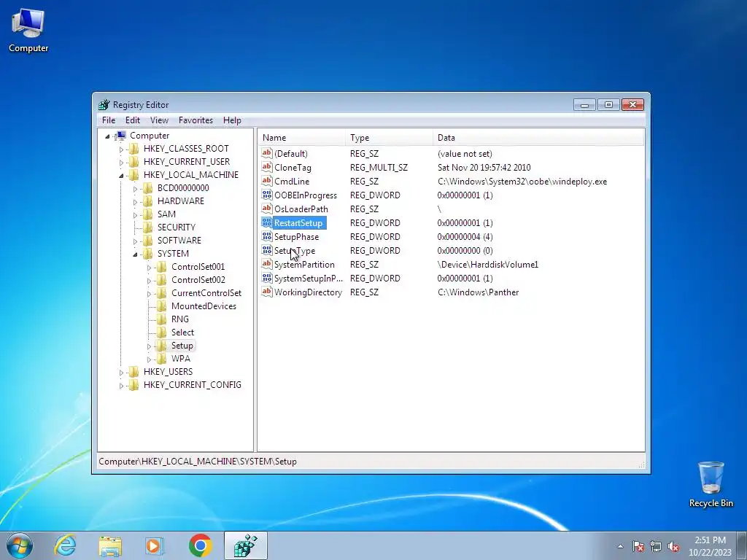The height and width of the screenshot is (560, 747).
Task: Click the SystemSetupInP... DWORD icon
Action: 267,278
